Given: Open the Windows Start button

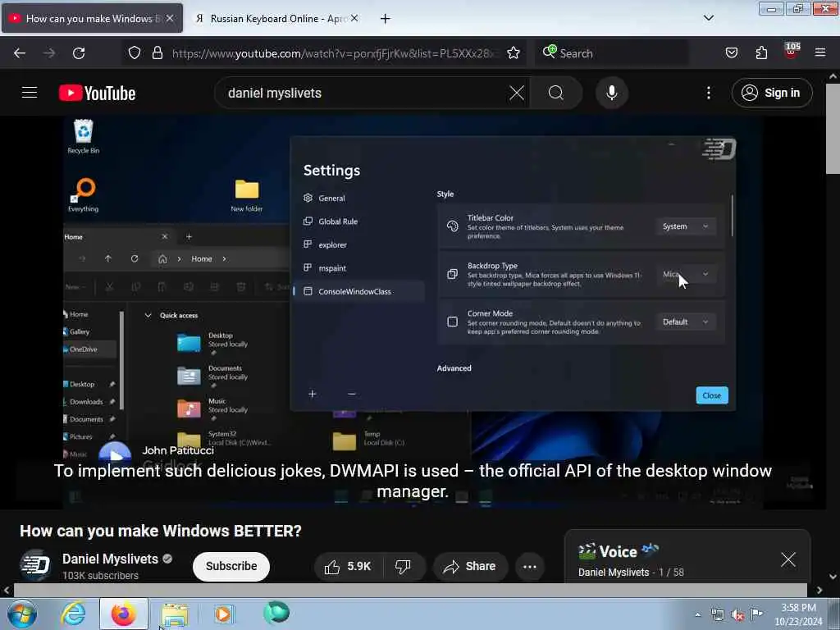Looking at the screenshot, I should [21, 614].
